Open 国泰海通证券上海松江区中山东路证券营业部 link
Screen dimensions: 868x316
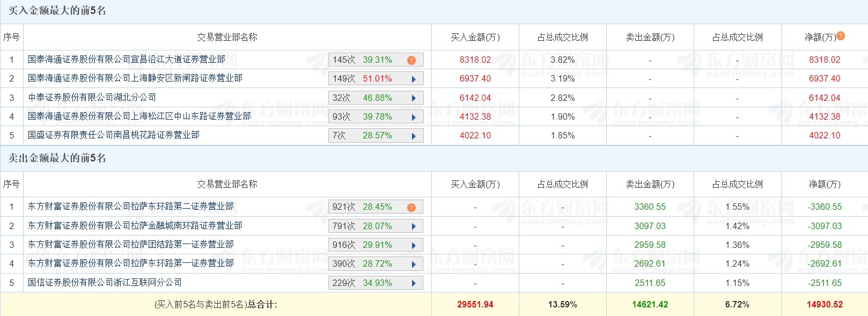tap(139, 116)
